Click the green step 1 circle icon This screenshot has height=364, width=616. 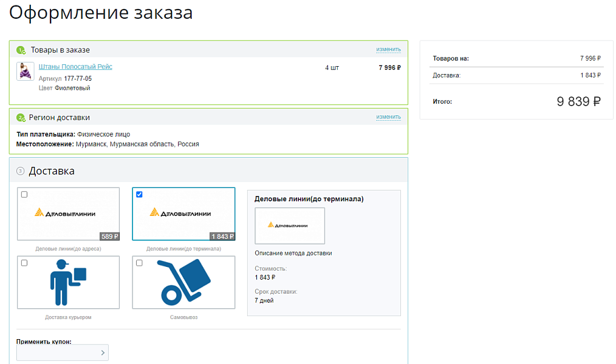tap(21, 50)
